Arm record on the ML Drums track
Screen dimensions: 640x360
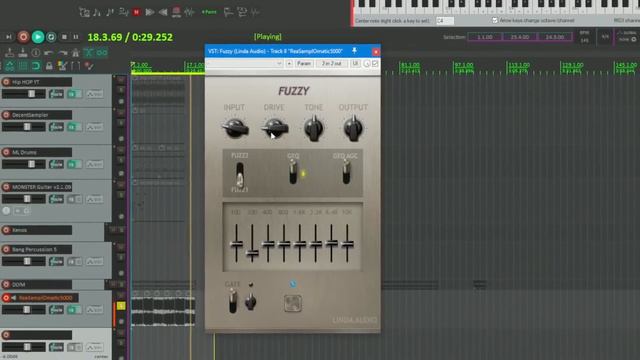point(6,152)
